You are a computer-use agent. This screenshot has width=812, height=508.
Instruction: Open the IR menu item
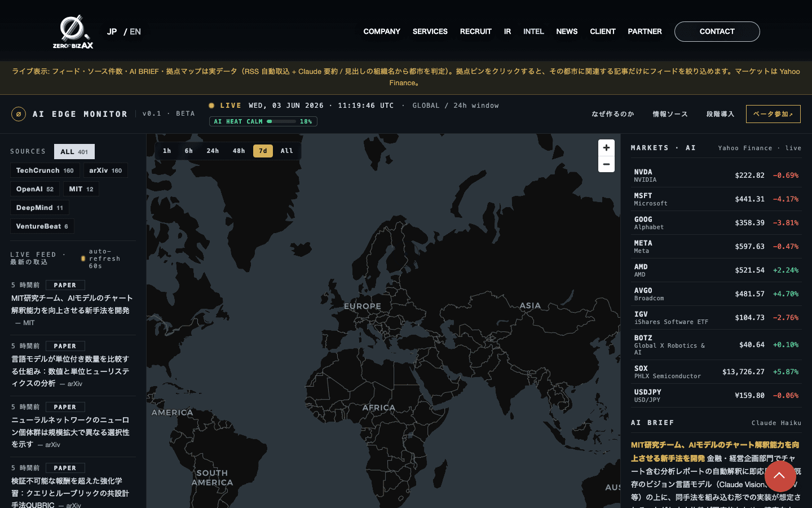point(507,32)
